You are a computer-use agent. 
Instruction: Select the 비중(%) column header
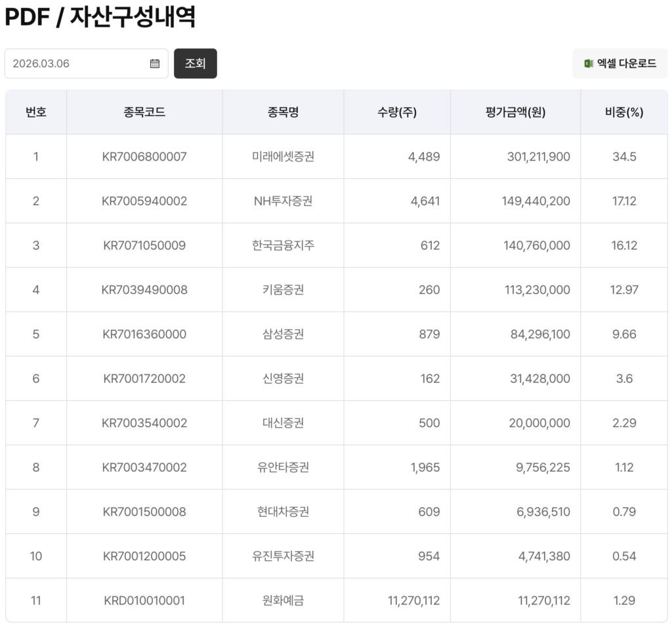tap(624, 112)
